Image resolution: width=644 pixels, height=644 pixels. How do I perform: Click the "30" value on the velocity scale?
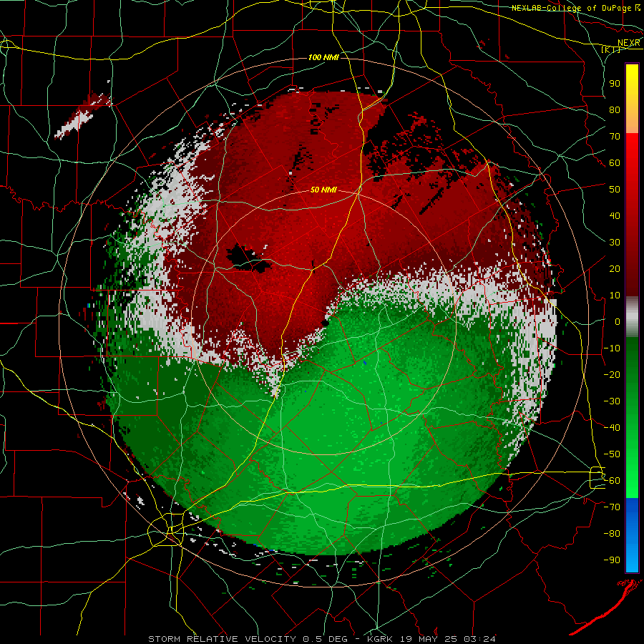tap(615, 243)
